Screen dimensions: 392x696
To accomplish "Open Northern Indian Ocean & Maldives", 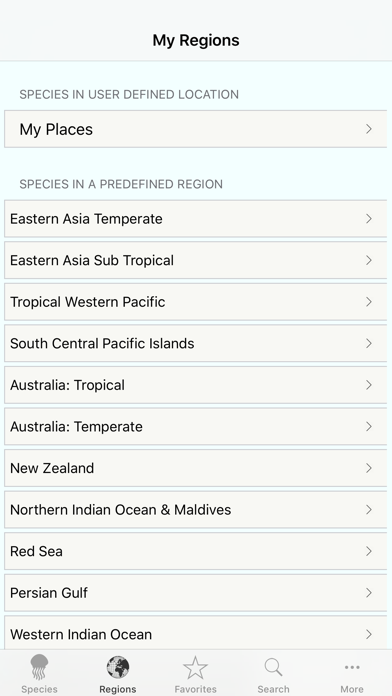I will (196, 510).
